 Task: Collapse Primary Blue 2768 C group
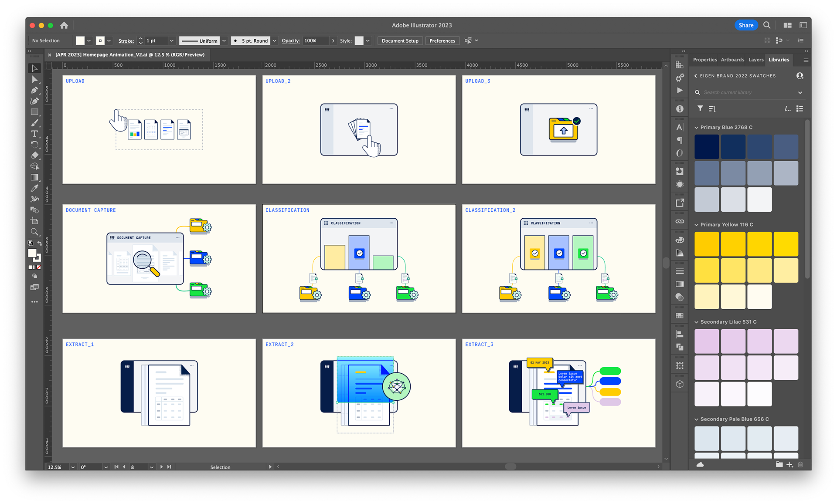coord(696,128)
